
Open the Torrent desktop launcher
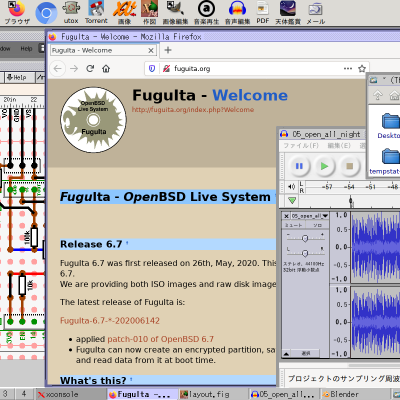point(96,12)
